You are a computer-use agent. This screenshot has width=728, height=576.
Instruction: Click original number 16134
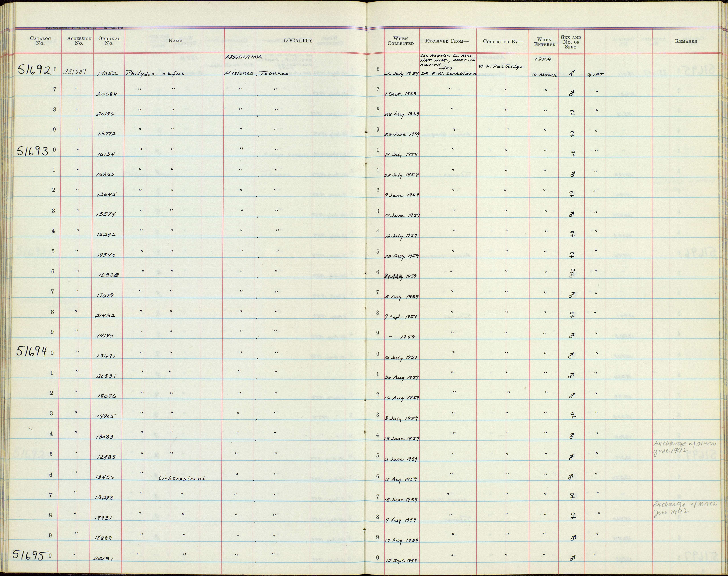coord(106,154)
